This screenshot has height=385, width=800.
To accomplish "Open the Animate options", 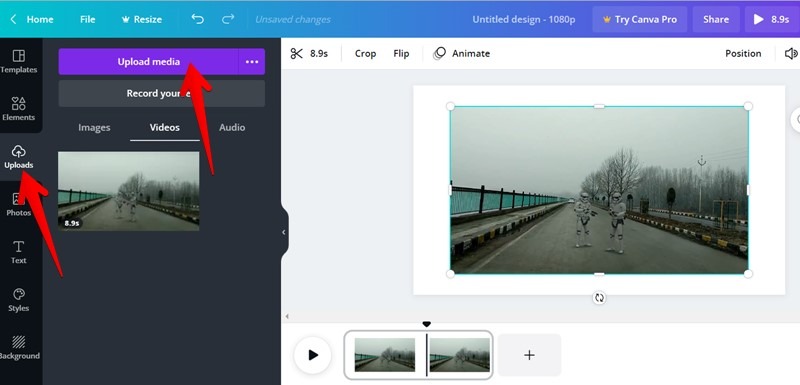I will [x=461, y=54].
